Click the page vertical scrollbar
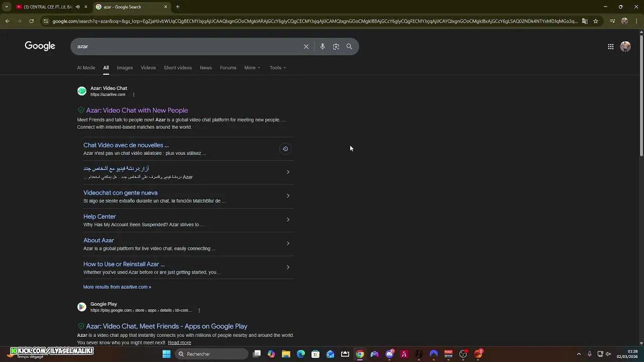This screenshot has width=644, height=362. pyautogui.click(x=641, y=96)
